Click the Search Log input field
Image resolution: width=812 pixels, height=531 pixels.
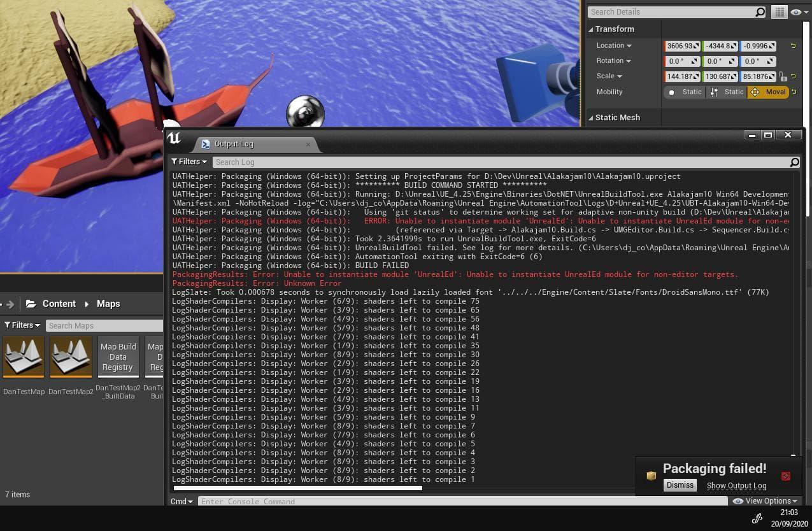click(500, 162)
